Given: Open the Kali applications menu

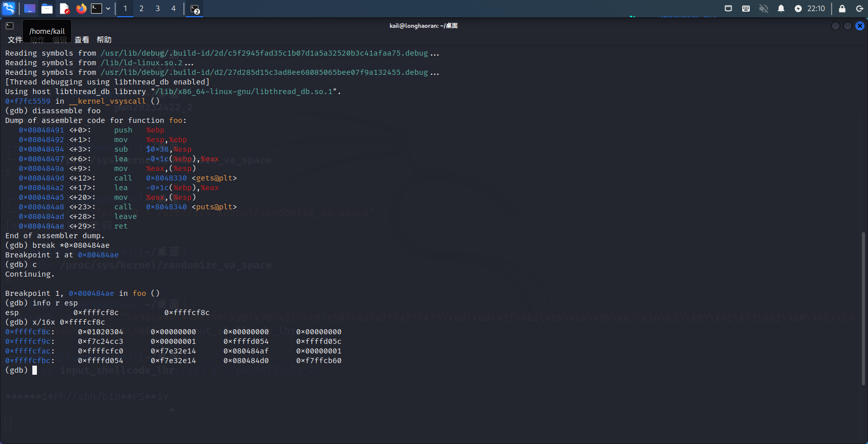Looking at the screenshot, I should click(9, 9).
